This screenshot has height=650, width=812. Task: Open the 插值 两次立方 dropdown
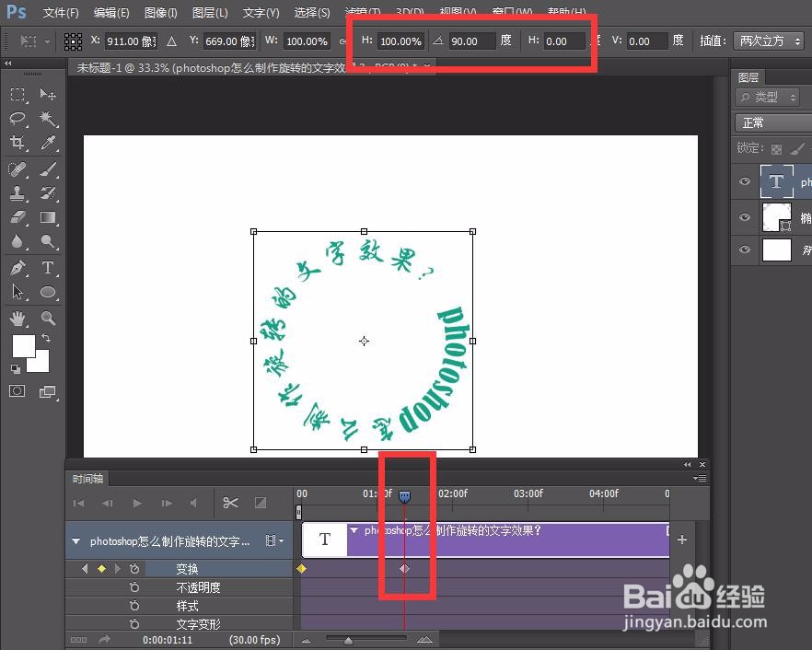click(x=769, y=41)
